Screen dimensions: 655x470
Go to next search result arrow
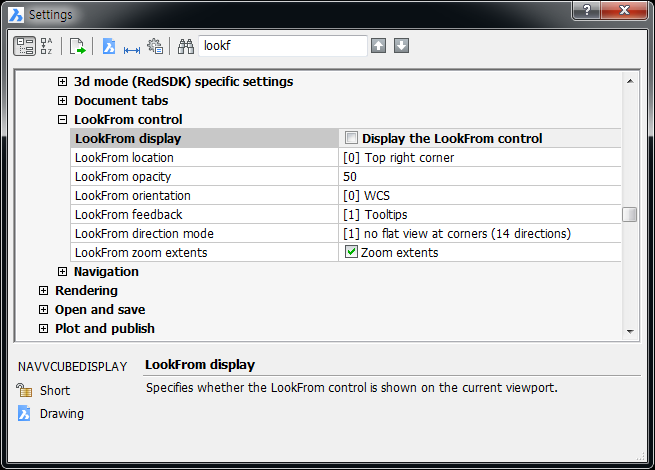point(401,46)
